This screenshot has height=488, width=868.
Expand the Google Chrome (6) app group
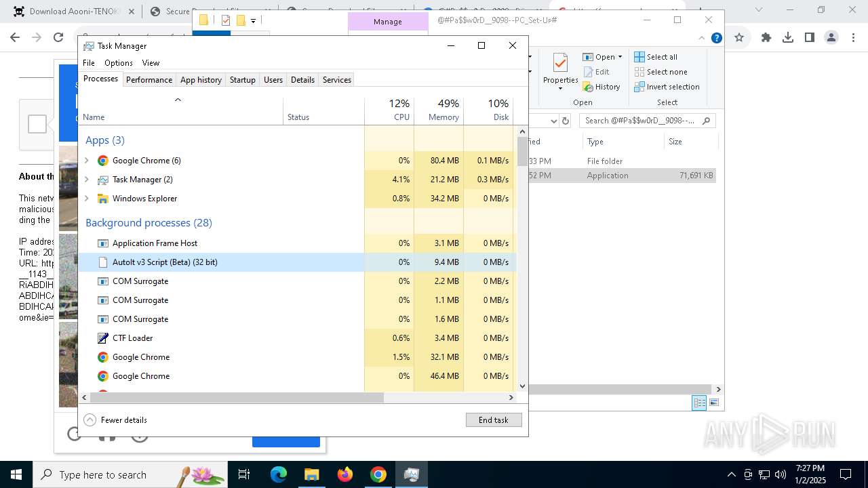(86, 161)
